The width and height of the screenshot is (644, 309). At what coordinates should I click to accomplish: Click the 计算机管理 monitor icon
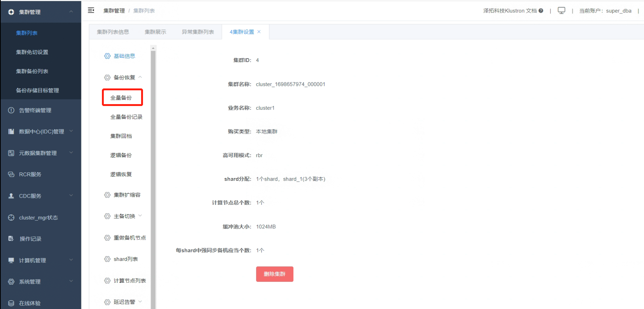tap(11, 260)
